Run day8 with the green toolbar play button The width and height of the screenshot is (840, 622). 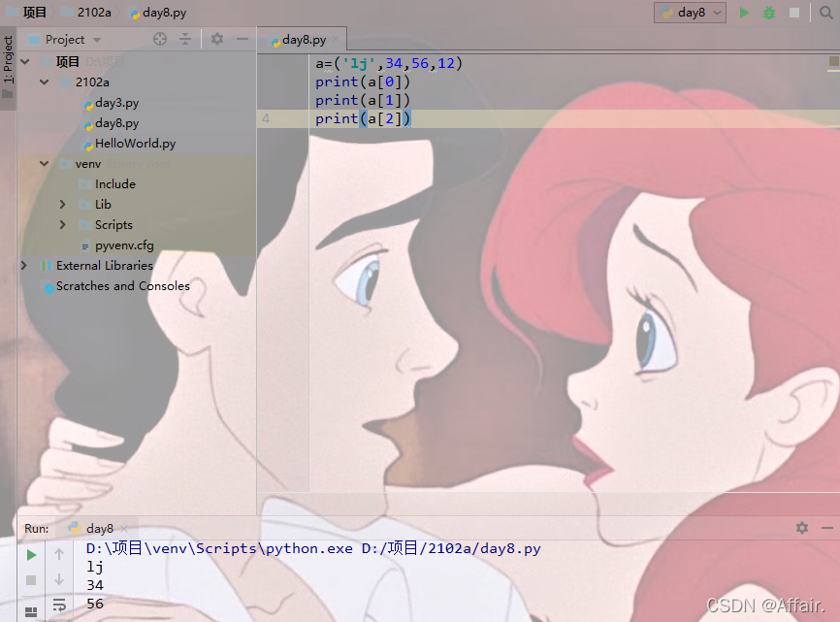(744, 13)
